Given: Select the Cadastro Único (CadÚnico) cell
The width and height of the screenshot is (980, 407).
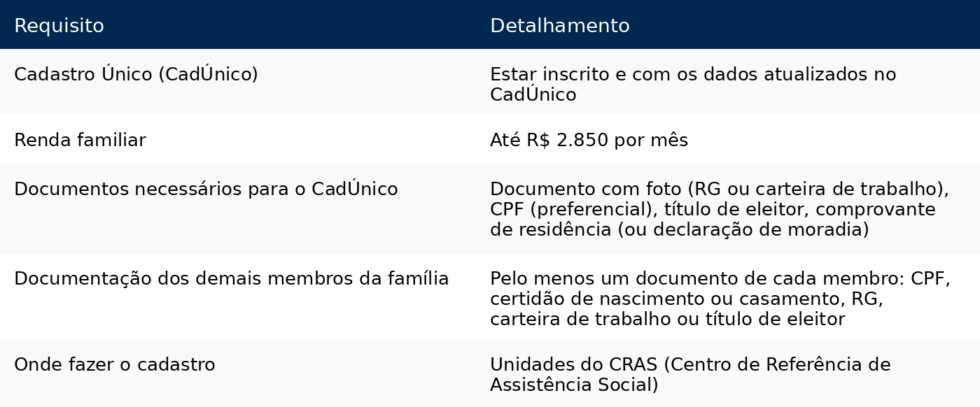Looking at the screenshot, I should click(238, 82).
